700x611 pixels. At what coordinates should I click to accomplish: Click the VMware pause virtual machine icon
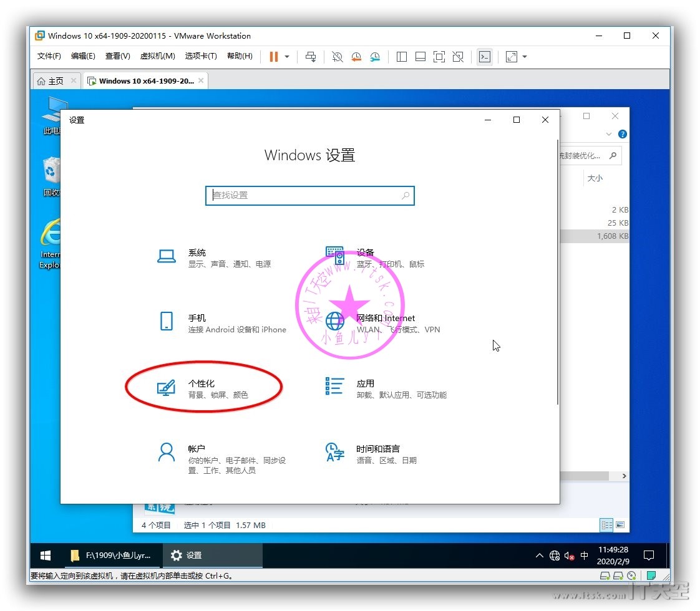coord(274,57)
